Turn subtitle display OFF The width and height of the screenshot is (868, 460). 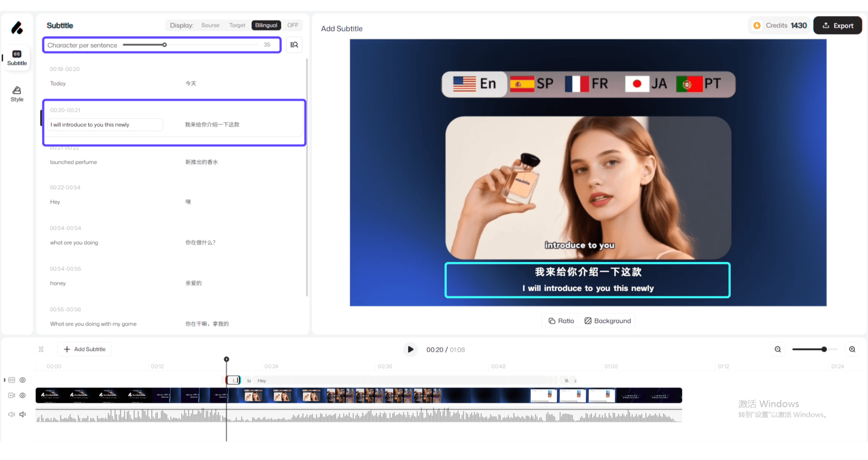(292, 25)
